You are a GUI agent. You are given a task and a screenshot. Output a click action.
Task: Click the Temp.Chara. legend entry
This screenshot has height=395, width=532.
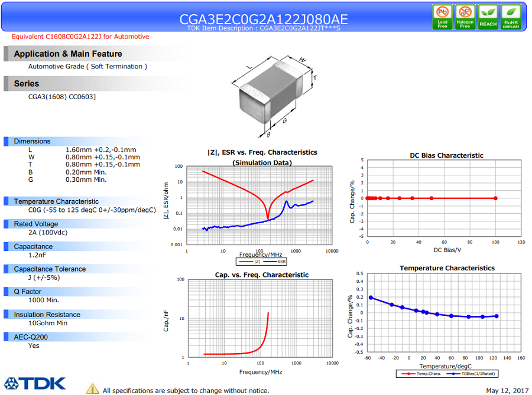pyautogui.click(x=421, y=374)
